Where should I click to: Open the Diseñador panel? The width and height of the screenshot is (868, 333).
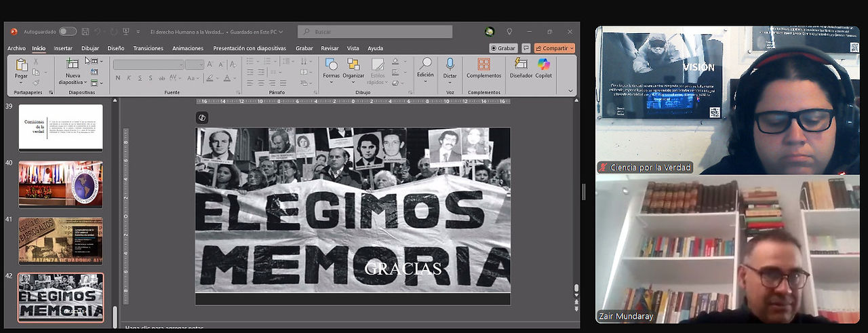point(521,68)
